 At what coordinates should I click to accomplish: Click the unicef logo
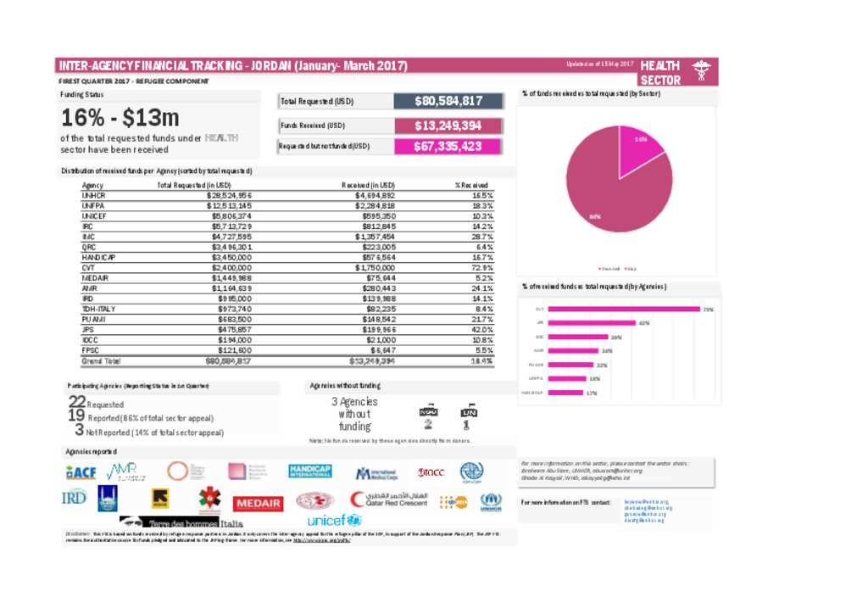tap(334, 521)
